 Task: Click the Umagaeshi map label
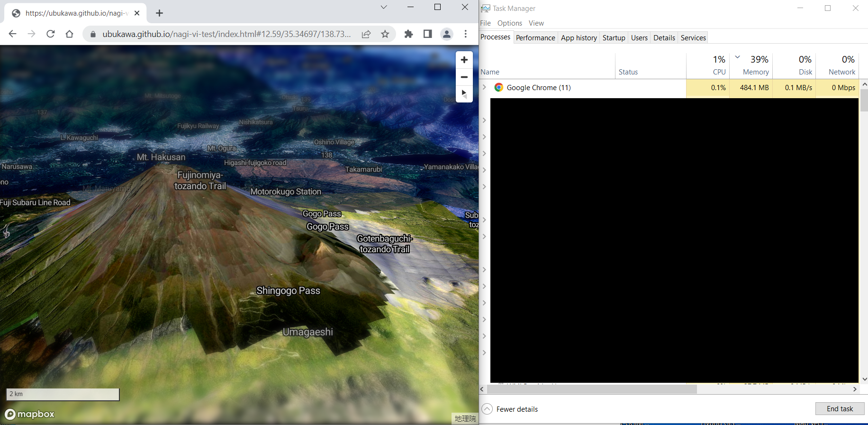tap(308, 332)
